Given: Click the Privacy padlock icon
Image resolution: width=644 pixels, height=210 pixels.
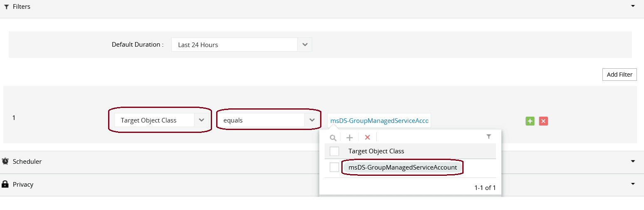Looking at the screenshot, I should (5, 184).
